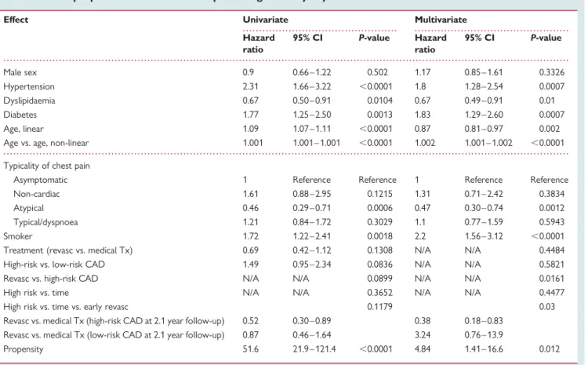The height and width of the screenshot is (365, 588).
Task: Click Atypical P-value '0.0006'
Action: [x=380, y=208]
